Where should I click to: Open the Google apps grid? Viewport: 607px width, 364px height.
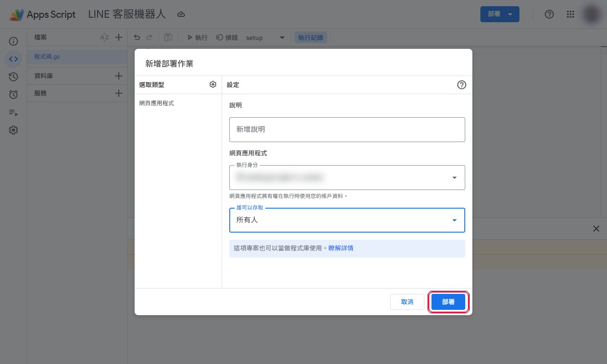(x=571, y=14)
